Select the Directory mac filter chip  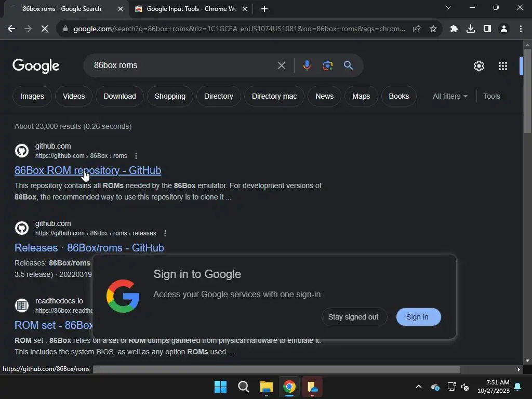click(274, 96)
